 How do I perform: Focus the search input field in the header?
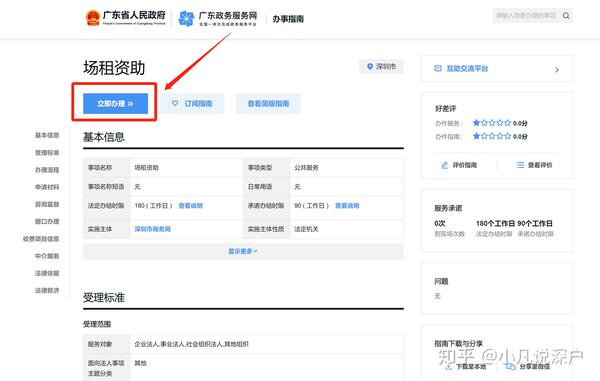point(527,16)
